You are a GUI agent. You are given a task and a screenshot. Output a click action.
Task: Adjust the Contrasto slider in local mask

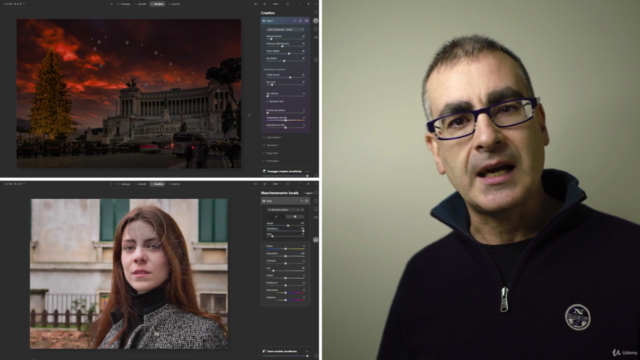[285, 263]
